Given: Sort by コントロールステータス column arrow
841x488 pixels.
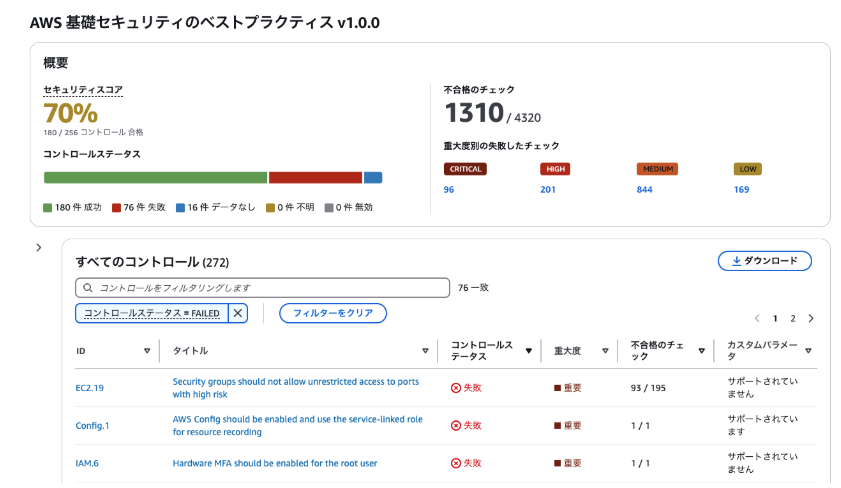Looking at the screenshot, I should coord(528,351).
